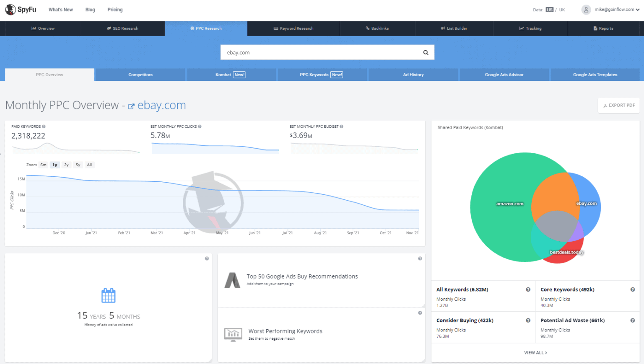Click the Export PDF button
The image size is (644, 364).
point(618,105)
